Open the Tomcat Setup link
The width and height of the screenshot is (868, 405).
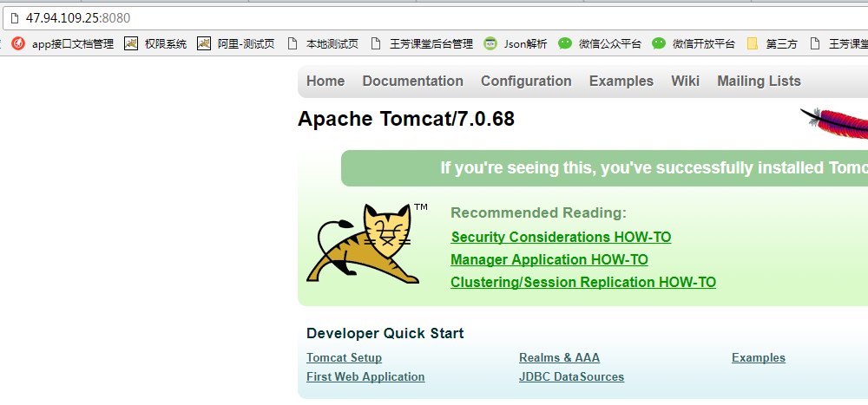click(x=344, y=358)
